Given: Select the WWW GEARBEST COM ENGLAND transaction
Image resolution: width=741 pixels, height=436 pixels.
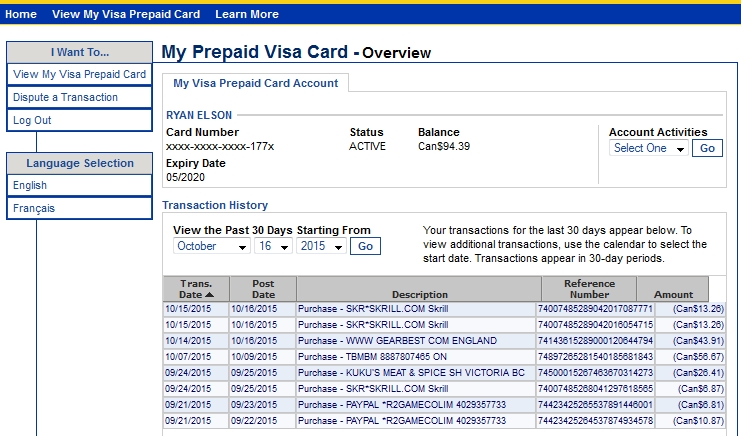Looking at the screenshot, I should pyautogui.click(x=397, y=341).
